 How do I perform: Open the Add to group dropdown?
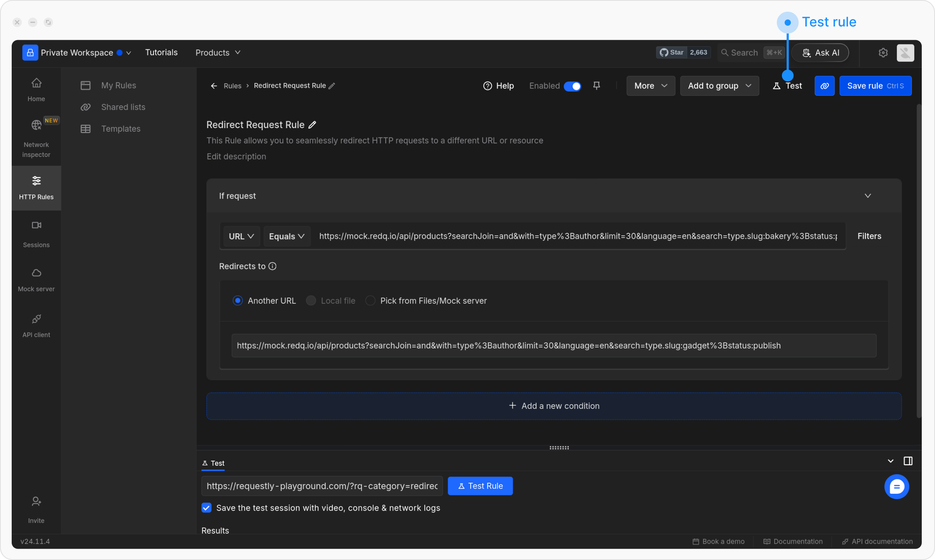(719, 86)
